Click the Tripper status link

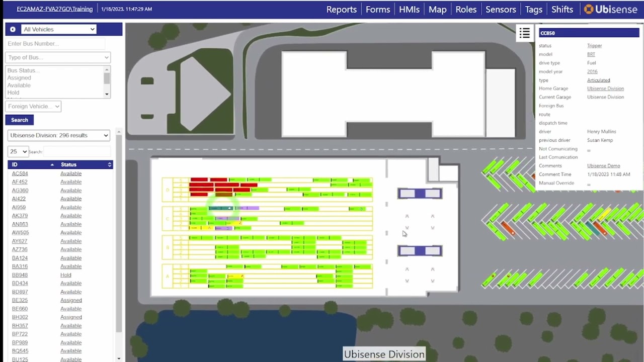594,46
